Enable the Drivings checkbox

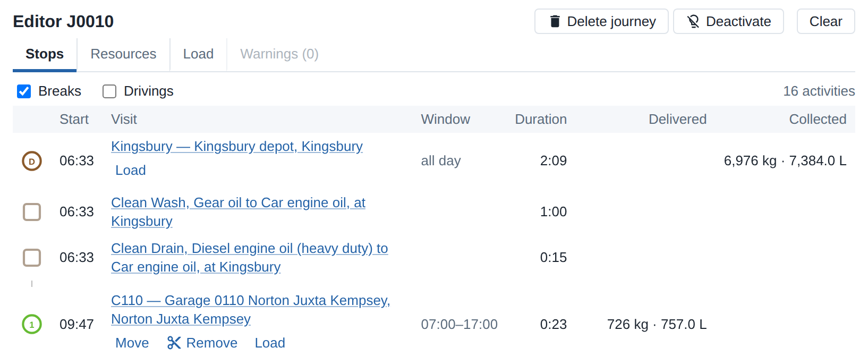(109, 91)
